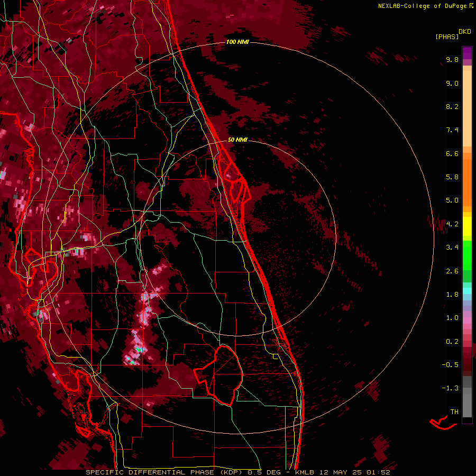Click the 5.8 value on the color scale

[x=452, y=177]
